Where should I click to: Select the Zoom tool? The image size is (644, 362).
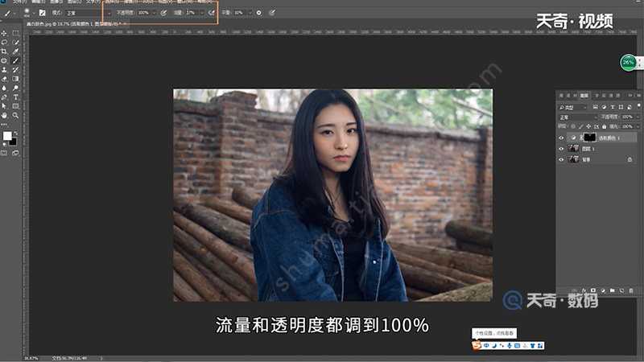point(15,116)
